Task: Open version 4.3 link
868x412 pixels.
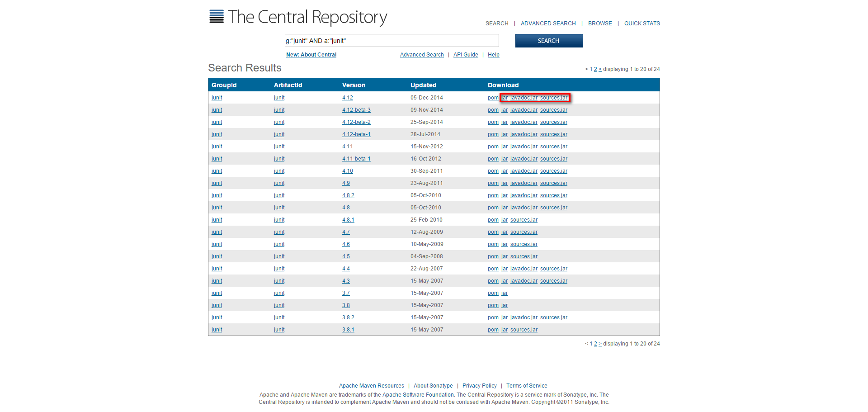Action: (x=346, y=281)
